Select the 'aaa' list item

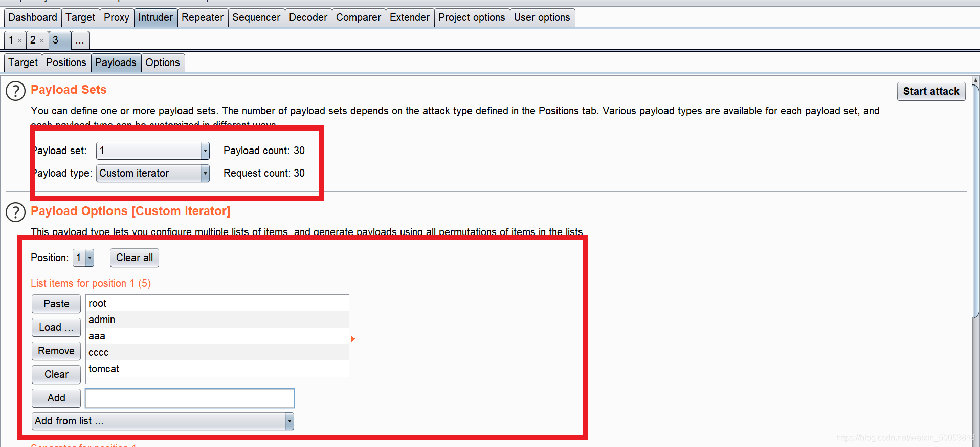pos(217,336)
